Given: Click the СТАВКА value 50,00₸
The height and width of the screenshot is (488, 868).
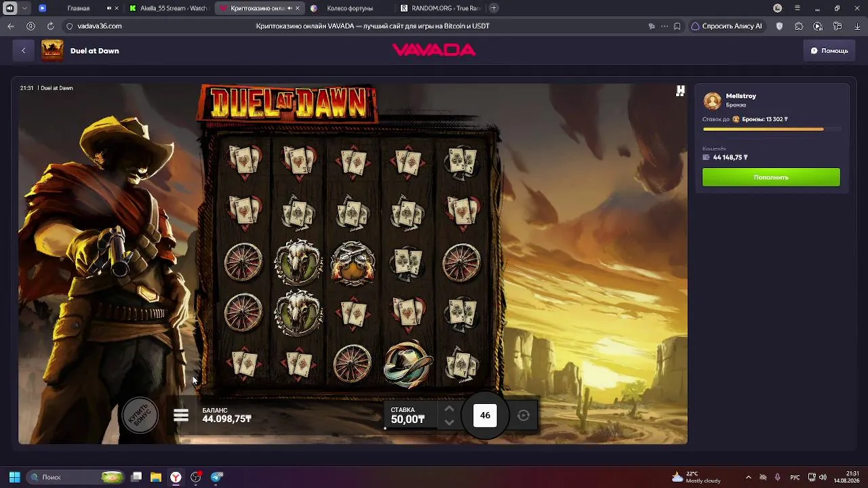Looking at the screenshot, I should click(x=408, y=420).
